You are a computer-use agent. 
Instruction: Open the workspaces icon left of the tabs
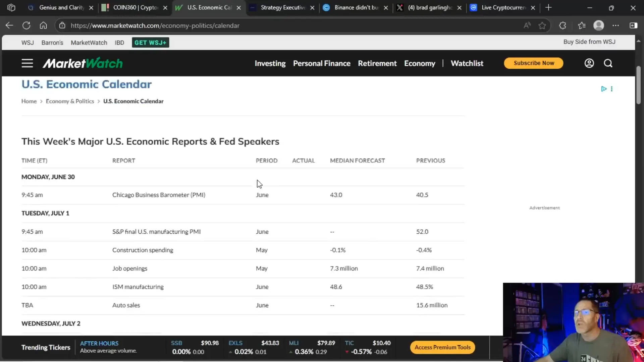[11, 7]
